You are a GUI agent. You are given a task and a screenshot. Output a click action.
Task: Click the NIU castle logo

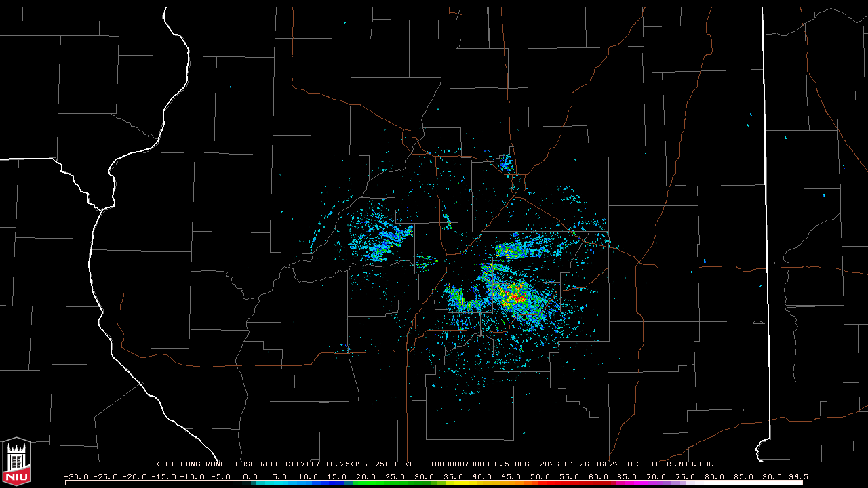[16, 461]
